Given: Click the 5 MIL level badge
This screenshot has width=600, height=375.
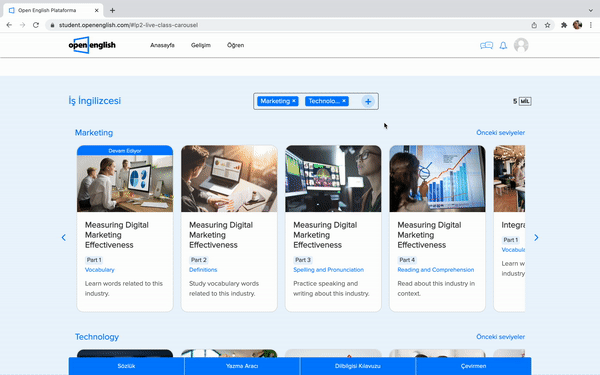Looking at the screenshot, I should click(522, 101).
